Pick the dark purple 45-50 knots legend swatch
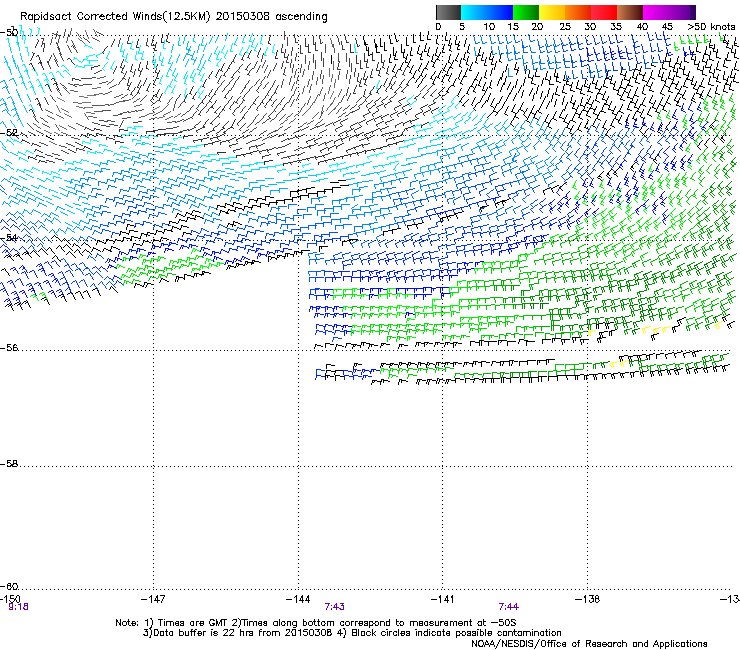740x650 pixels. coord(682,12)
